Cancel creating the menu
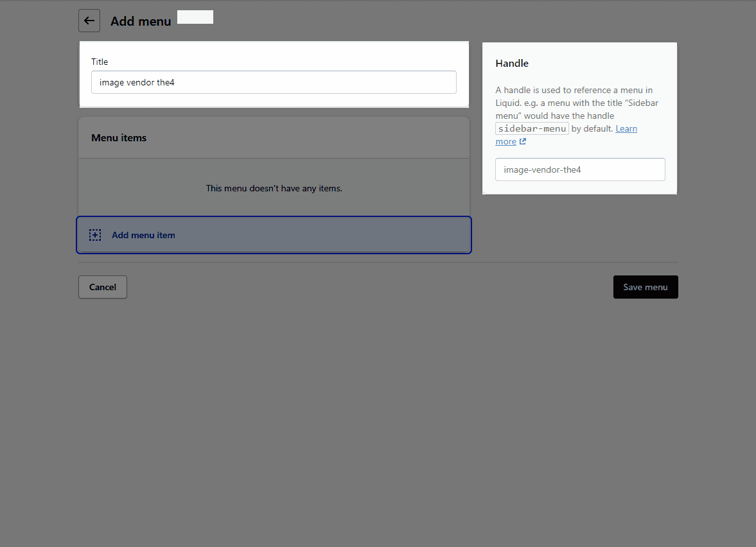756x547 pixels. [103, 287]
